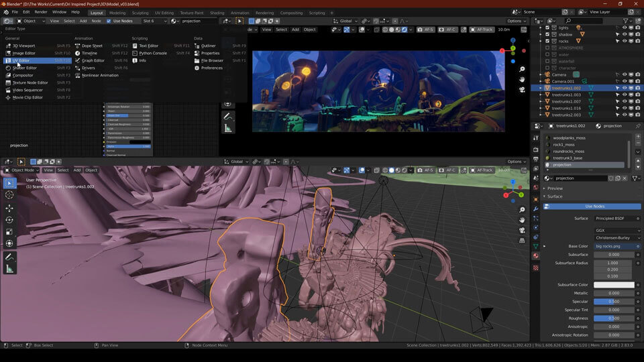Toggle camera view icon in lower viewport
644x362 pixels.
[x=522, y=230]
